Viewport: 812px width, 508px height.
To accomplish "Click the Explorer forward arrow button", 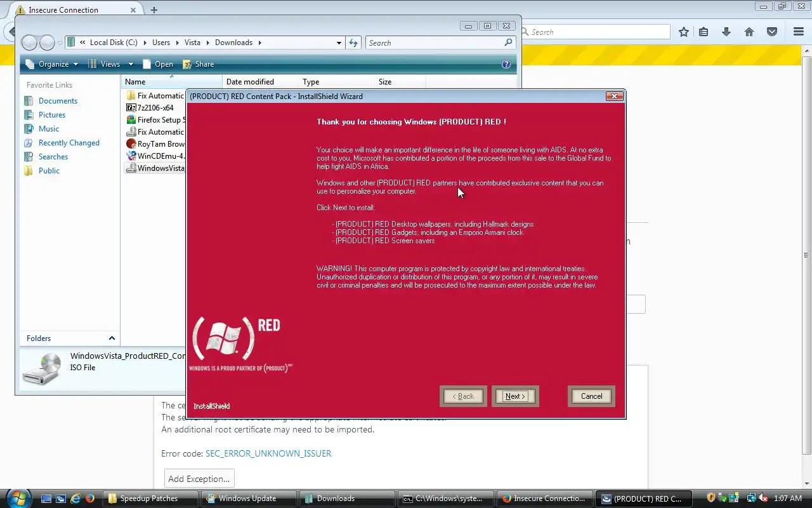I will click(47, 43).
